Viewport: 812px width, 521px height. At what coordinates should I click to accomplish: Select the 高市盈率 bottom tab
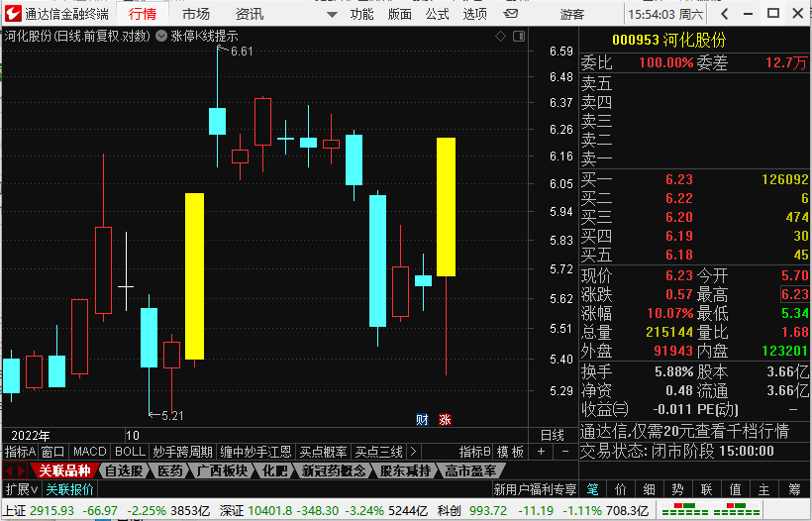[470, 470]
